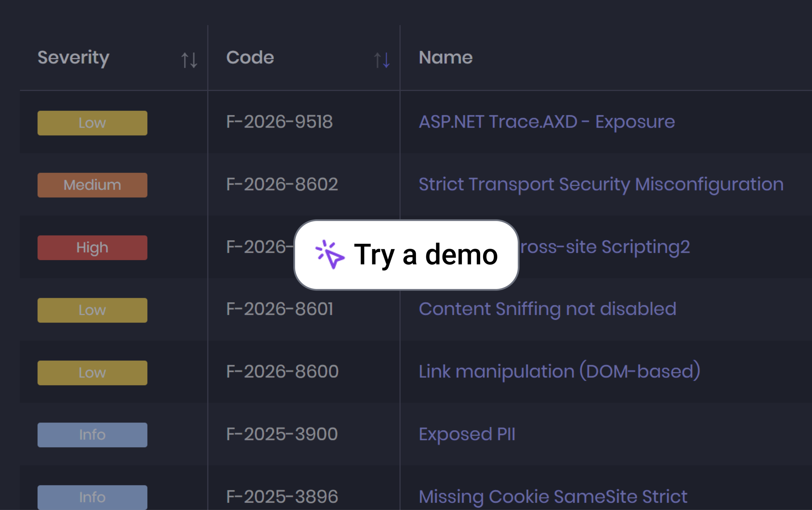Click the Severity column header
Screen dimensions: 812x510
[x=74, y=58]
